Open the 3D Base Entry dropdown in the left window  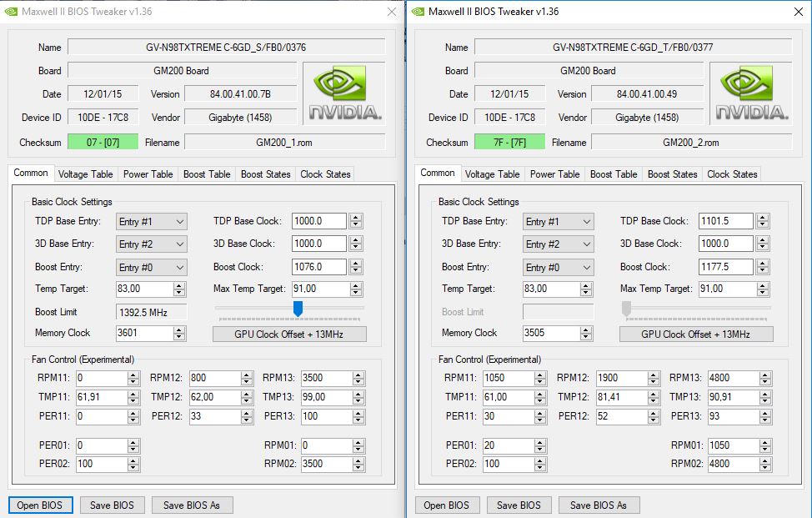(151, 244)
